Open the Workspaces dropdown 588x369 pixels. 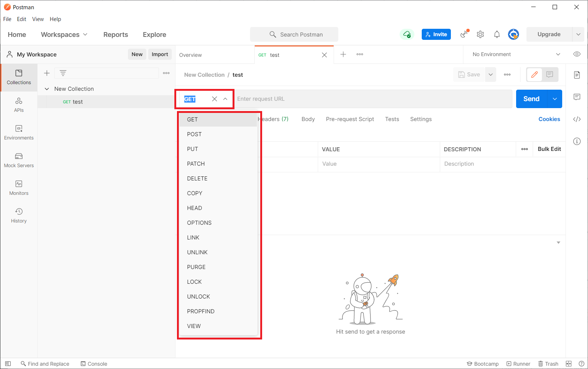point(64,34)
